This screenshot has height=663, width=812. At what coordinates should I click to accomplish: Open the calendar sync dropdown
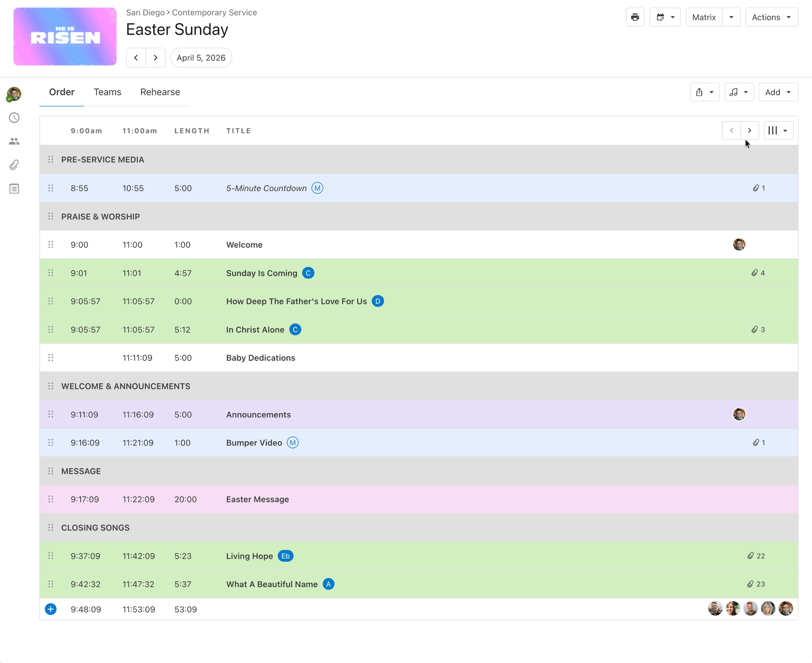tap(665, 17)
